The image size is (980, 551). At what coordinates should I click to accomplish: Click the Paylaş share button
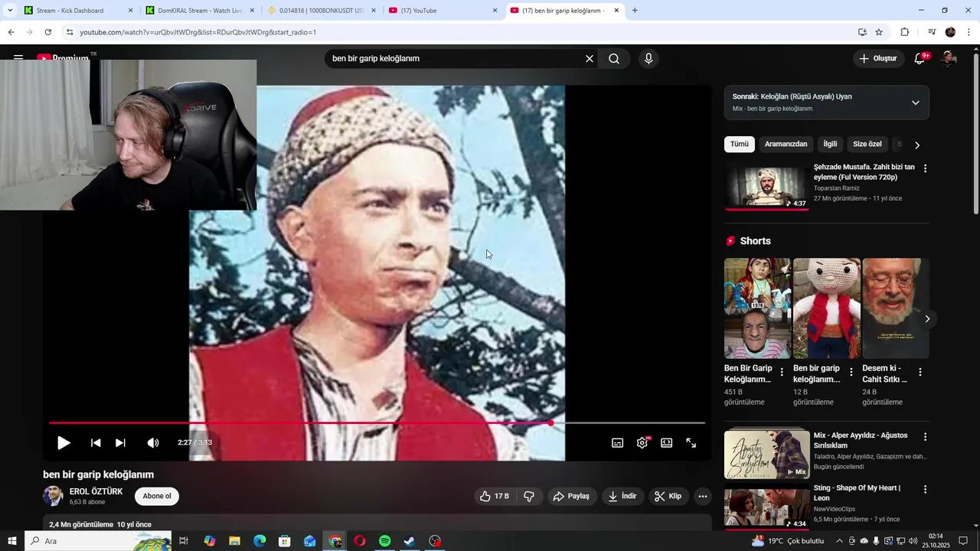coord(571,497)
